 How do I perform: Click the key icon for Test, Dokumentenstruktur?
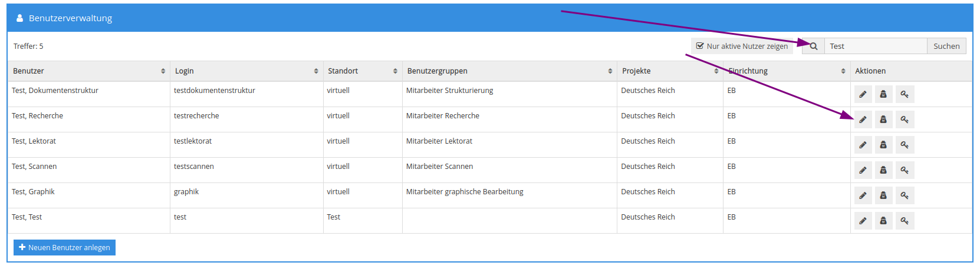click(x=905, y=94)
